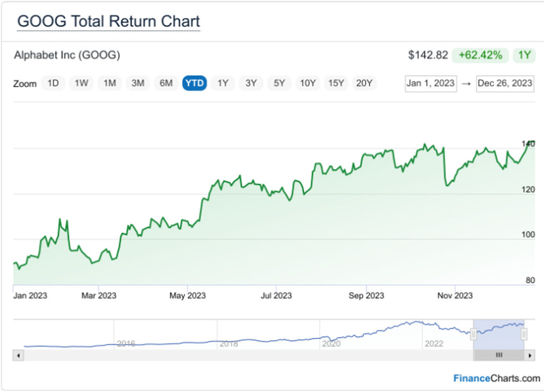This screenshot has height=392, width=544.
Task: Click the 2016 label in the navigator
Action: 125,344
